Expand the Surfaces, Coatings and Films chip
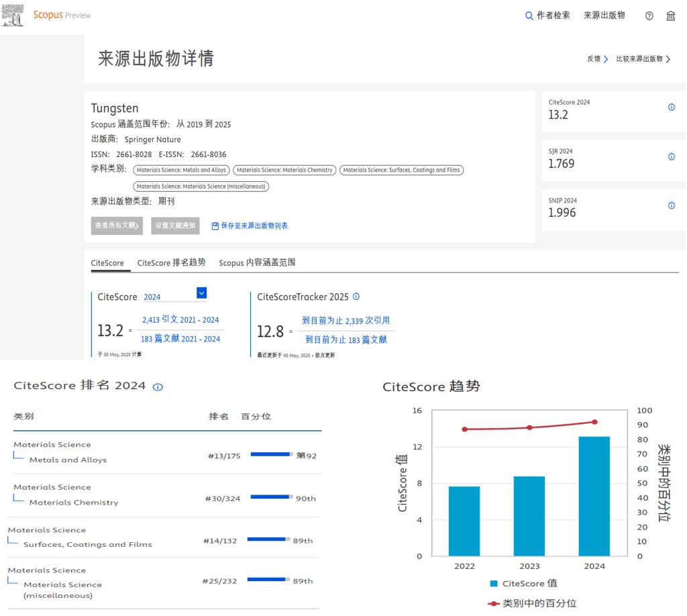This screenshot has width=687, height=616. pyautogui.click(x=401, y=170)
